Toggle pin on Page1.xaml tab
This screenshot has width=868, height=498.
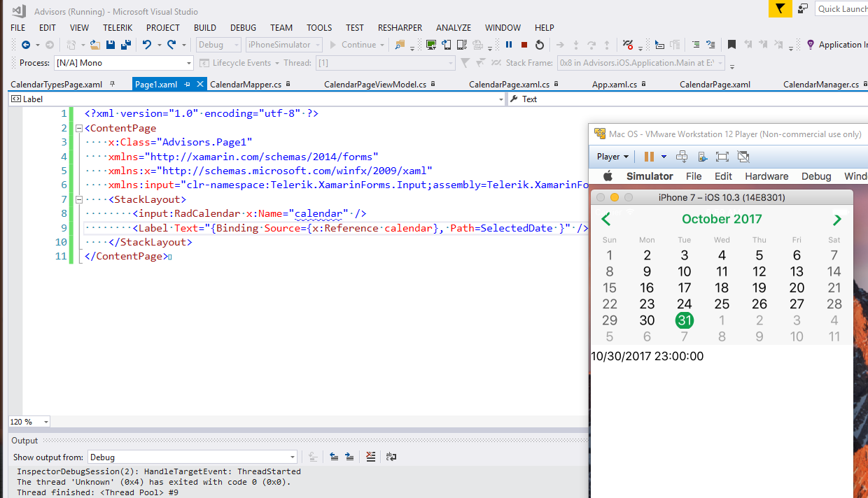[187, 85]
